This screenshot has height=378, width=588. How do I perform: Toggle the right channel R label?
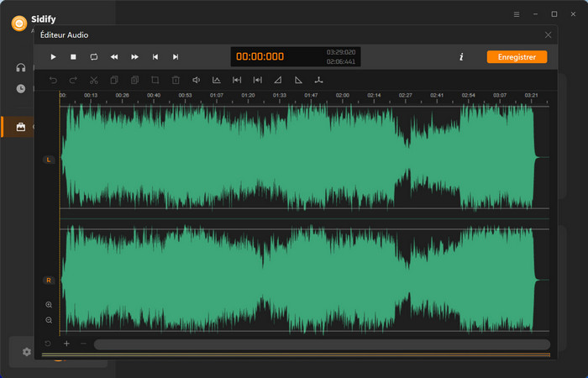[x=48, y=279]
